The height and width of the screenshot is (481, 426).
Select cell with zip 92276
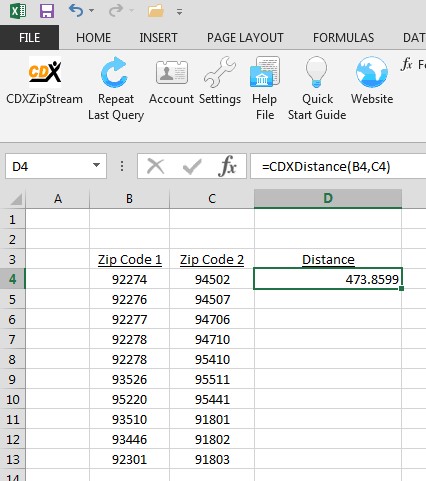(129, 299)
